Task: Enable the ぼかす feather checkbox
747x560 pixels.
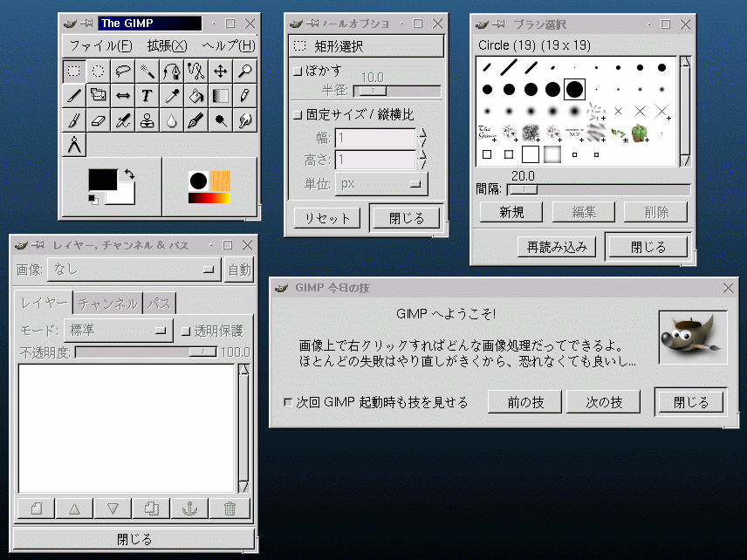Action: 298,72
